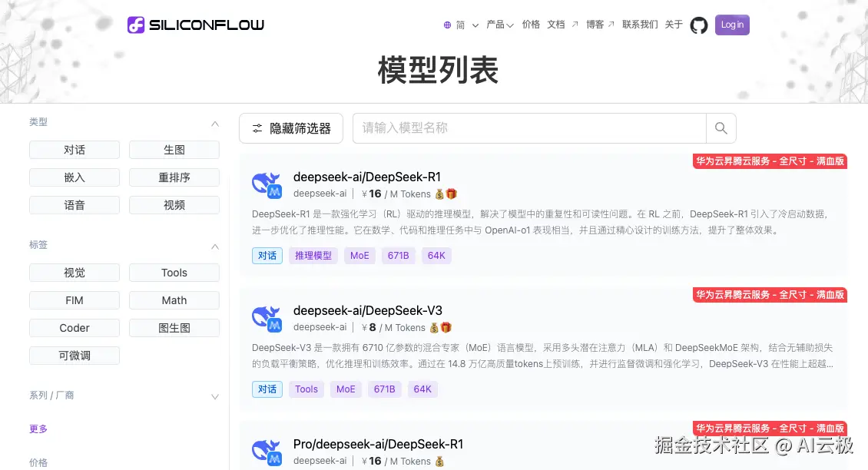Collapse the 标签 filter section
The height and width of the screenshot is (470, 868).
(215, 247)
